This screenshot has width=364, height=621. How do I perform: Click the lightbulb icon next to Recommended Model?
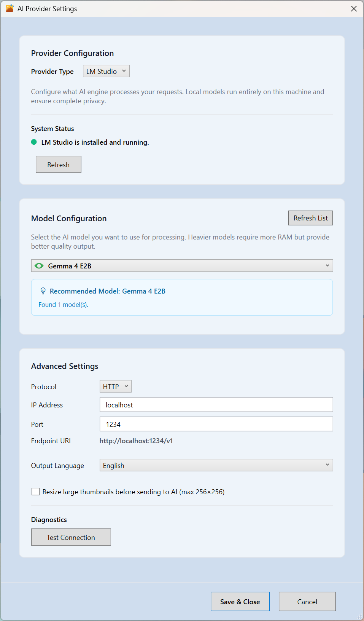pyautogui.click(x=43, y=291)
